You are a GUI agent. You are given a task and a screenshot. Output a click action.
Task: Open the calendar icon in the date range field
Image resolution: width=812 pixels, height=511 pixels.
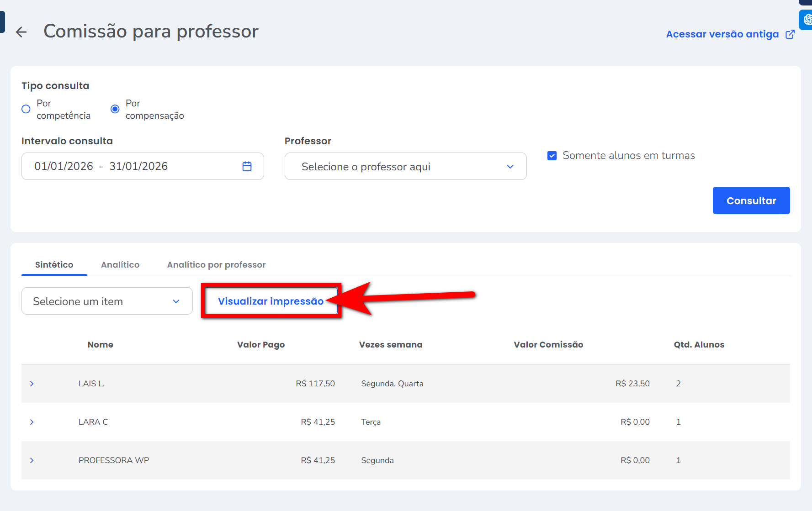(x=247, y=166)
